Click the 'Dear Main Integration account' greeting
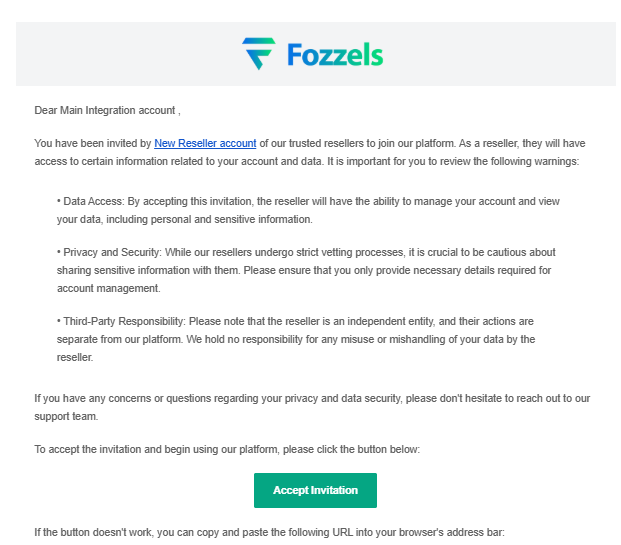The image size is (621, 545). [107, 110]
